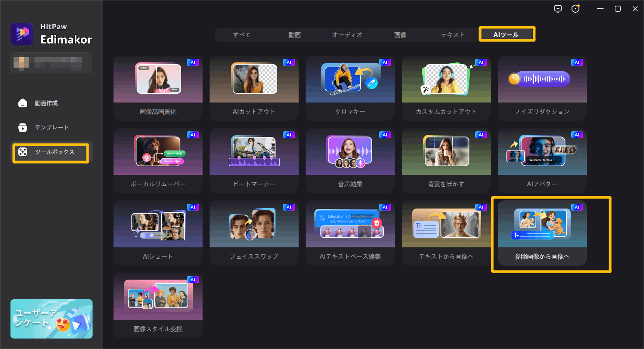Click the notification icon with orange dot

(575, 9)
